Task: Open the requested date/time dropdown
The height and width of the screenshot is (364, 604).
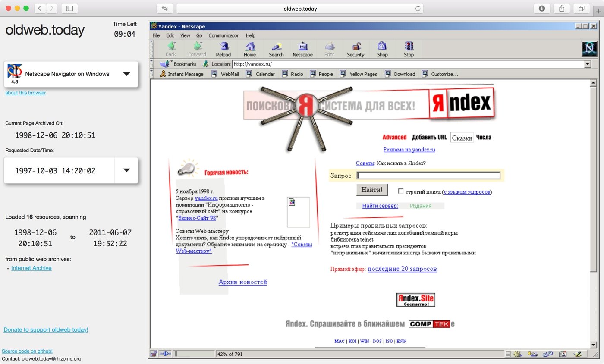Action: [x=126, y=170]
